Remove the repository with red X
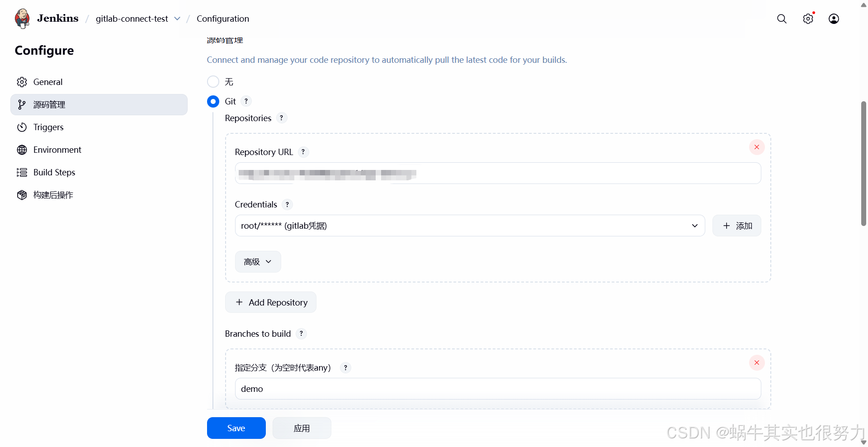Screen dimensions: 868x447 point(756,147)
